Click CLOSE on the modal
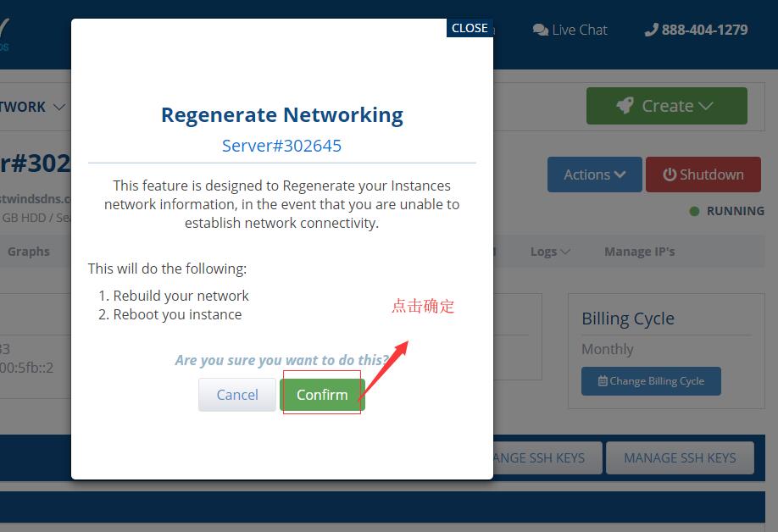Viewport: 778px width, 532px height. click(x=470, y=27)
